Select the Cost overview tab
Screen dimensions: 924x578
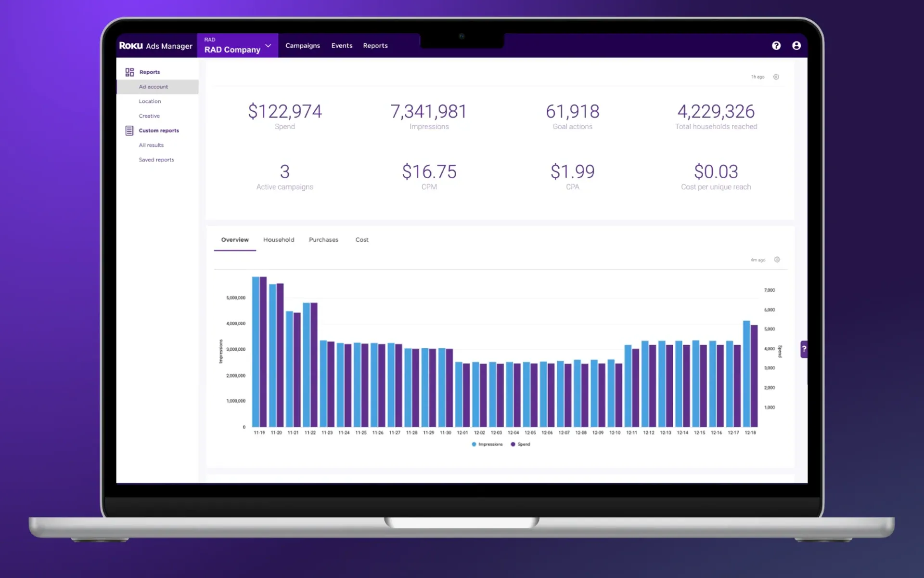coord(362,240)
